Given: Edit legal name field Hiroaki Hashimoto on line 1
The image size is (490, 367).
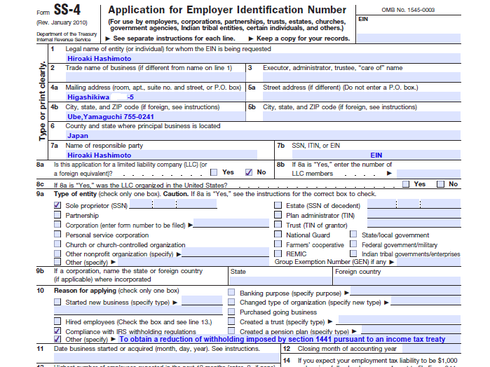Looking at the screenshot, I should (263, 58).
